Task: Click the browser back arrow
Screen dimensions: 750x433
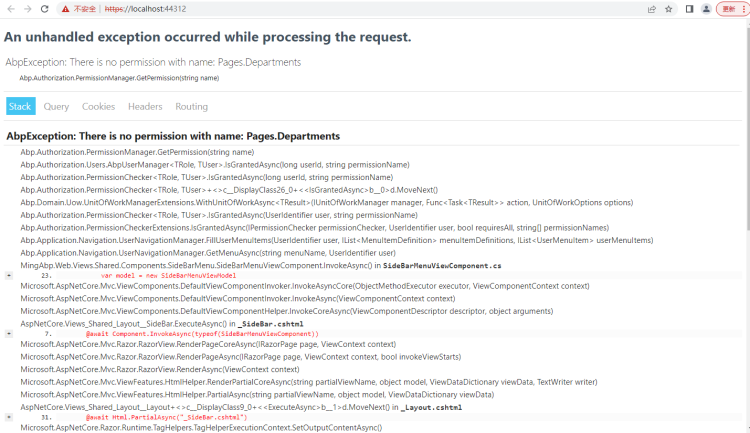Action: click(x=9, y=8)
